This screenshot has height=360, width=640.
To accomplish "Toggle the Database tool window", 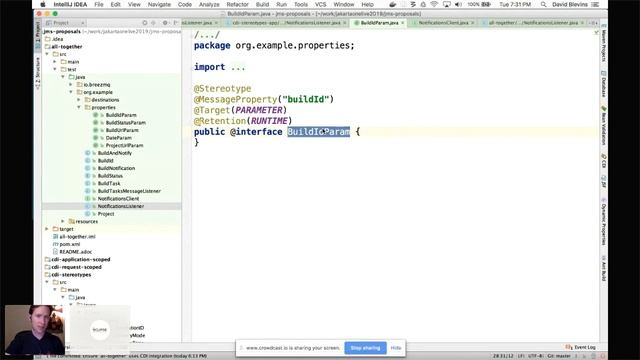I will click(603, 84).
